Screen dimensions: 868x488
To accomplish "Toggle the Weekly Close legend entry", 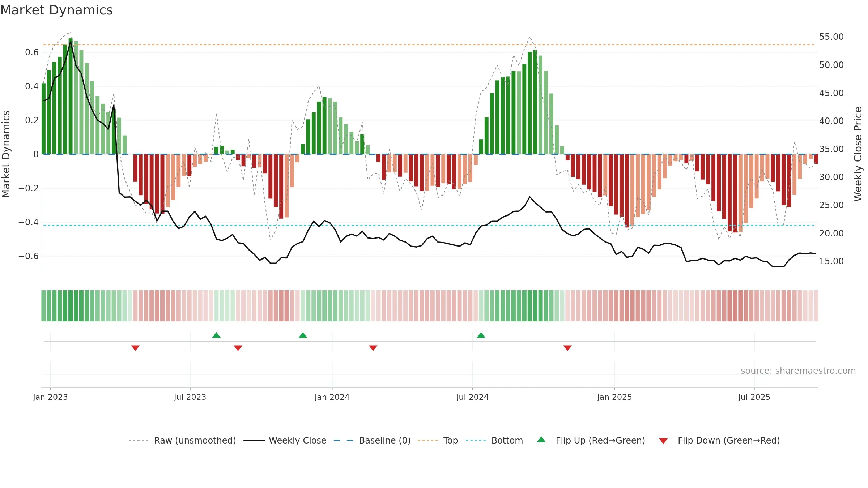I will click(285, 440).
